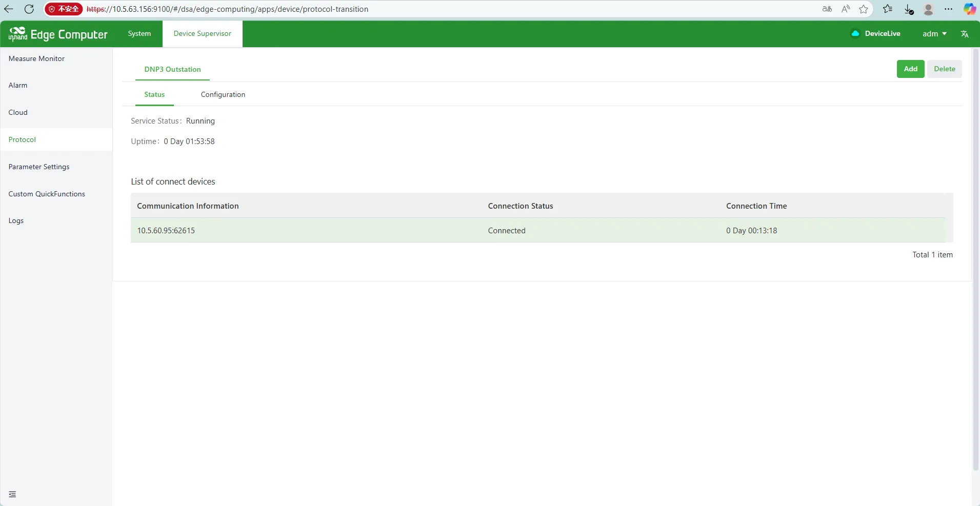This screenshot has height=506, width=980.
Task: Go back using the browser back arrow
Action: click(9, 9)
